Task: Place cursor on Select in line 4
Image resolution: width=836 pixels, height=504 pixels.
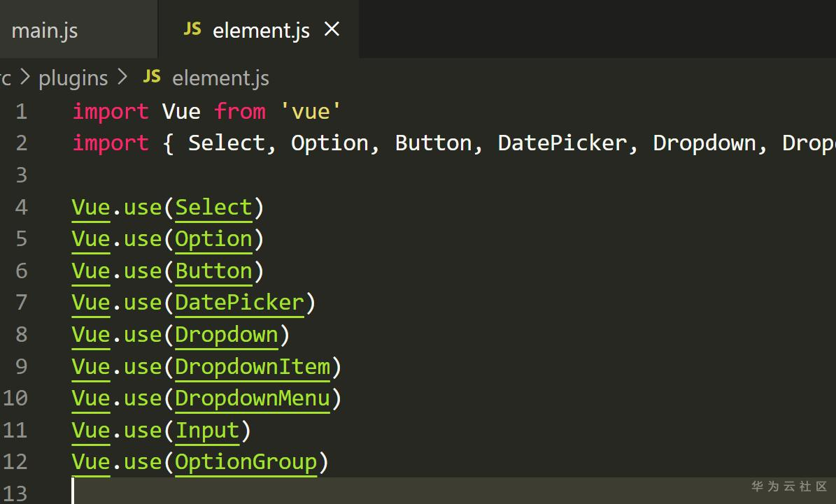Action: (213, 208)
